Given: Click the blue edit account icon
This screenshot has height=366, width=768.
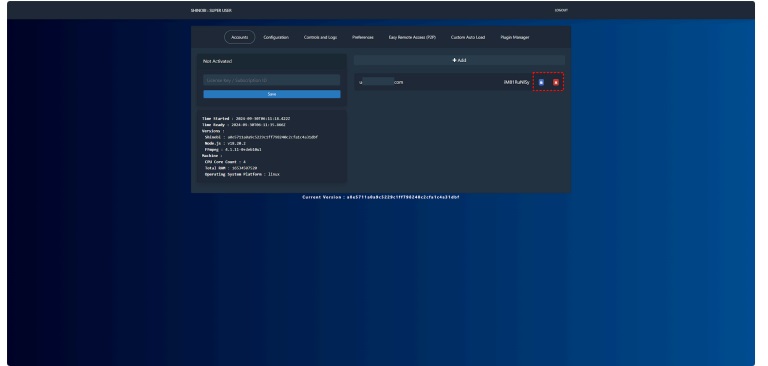Looking at the screenshot, I should (x=541, y=82).
